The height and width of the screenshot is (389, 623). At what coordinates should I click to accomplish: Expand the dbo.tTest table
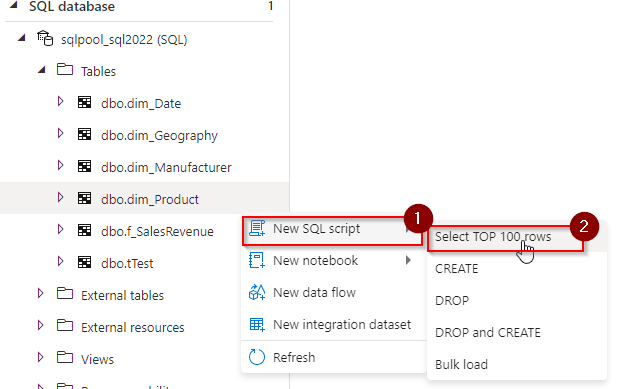[60, 261]
